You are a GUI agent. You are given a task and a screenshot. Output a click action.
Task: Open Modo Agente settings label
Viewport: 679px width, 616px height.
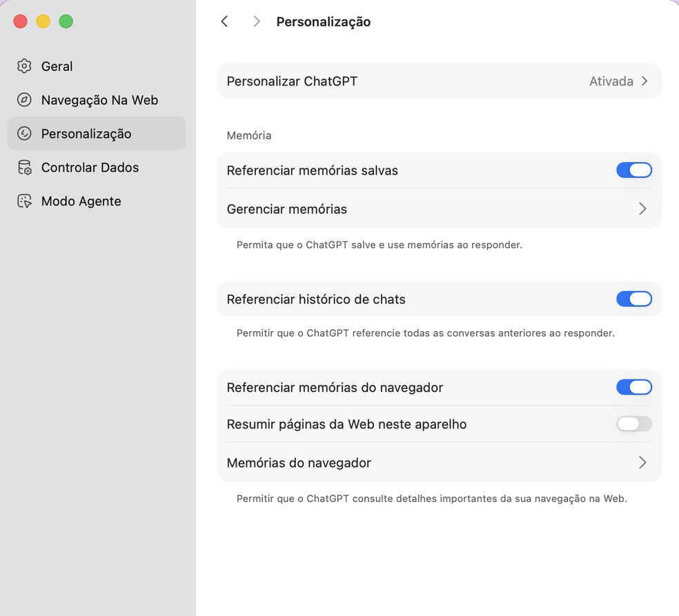coord(81,201)
